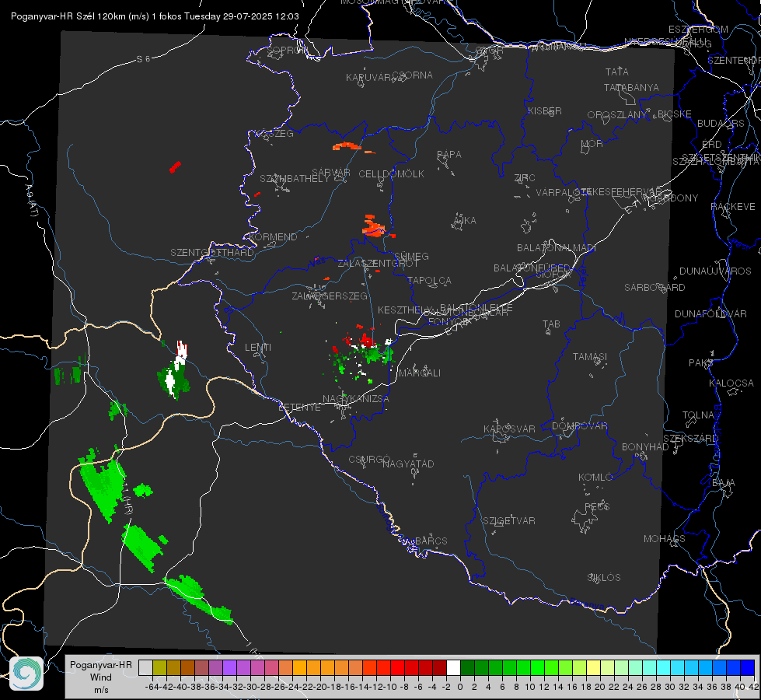The width and height of the screenshot is (761, 700).
Task: Click the swirl logo icon beside the legend
Action: click(x=26, y=674)
